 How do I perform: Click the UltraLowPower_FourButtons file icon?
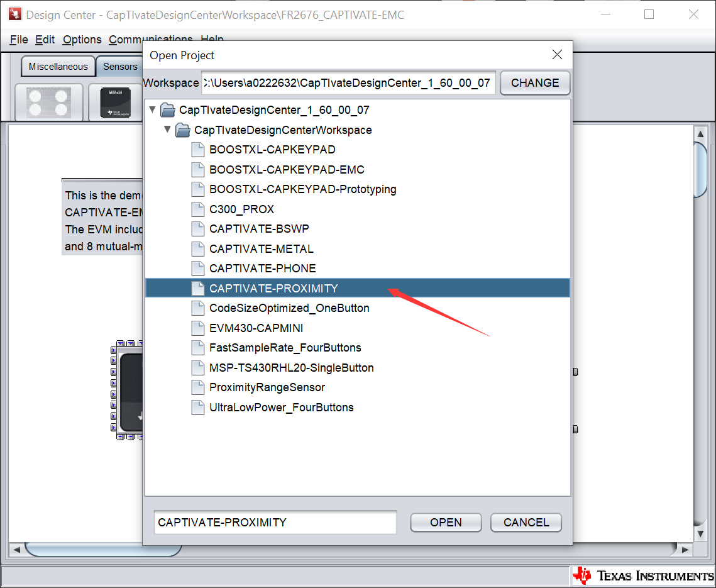point(198,408)
